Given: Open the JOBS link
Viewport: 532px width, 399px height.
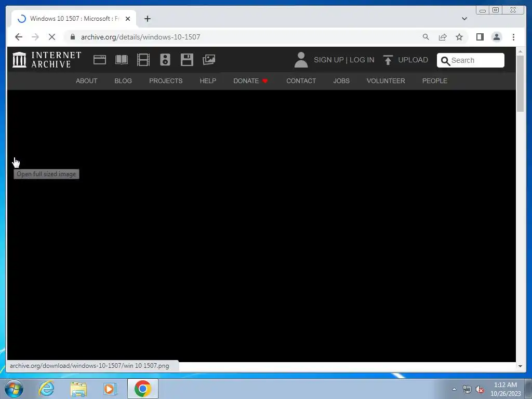Looking at the screenshot, I should pos(341,81).
